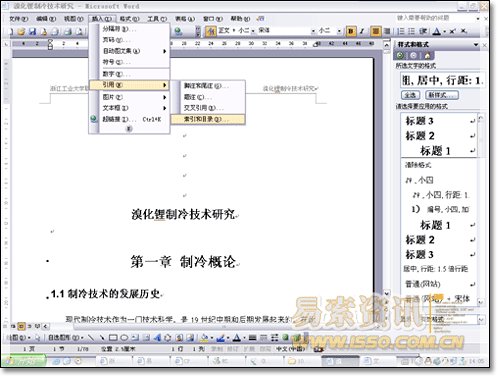
Task: Toggle Italic formatting
Action: tap(362, 31)
